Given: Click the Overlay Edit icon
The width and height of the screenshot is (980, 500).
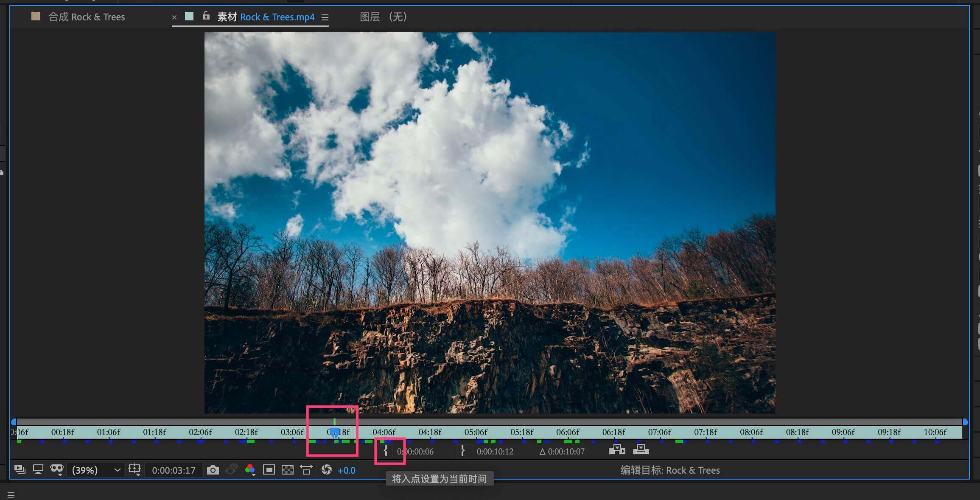Looking at the screenshot, I should click(641, 449).
